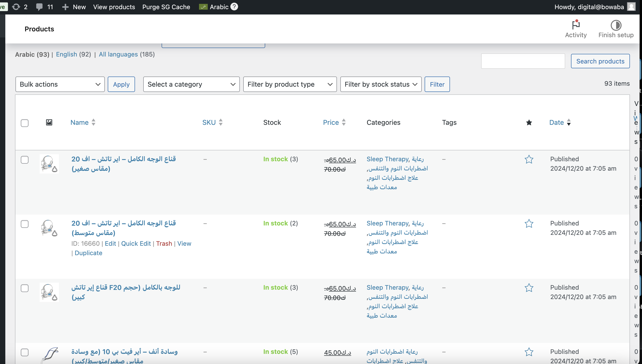Select the checkbox for the مقاس صغير product
Screen dimensions: 642x364
24,160
